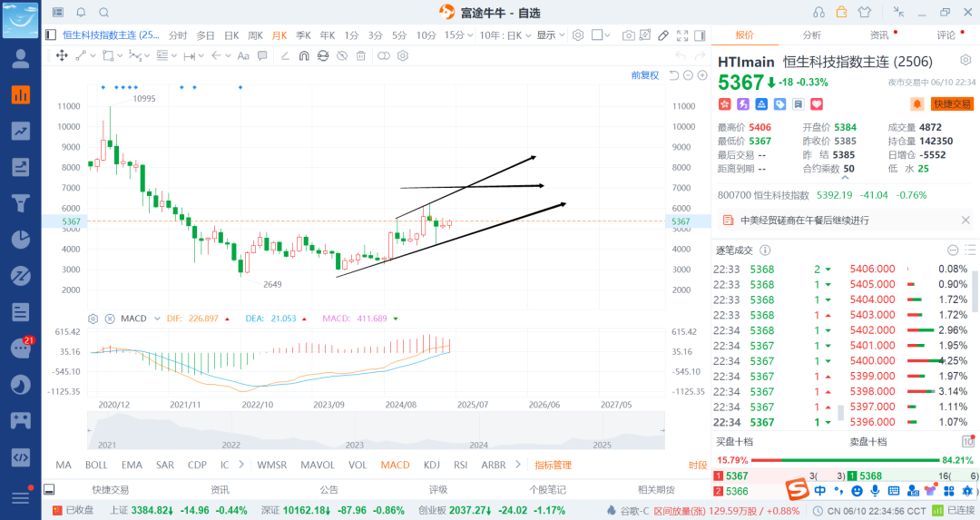The width and height of the screenshot is (980, 520).
Task: Switch to the 分析 tab
Action: point(812,35)
